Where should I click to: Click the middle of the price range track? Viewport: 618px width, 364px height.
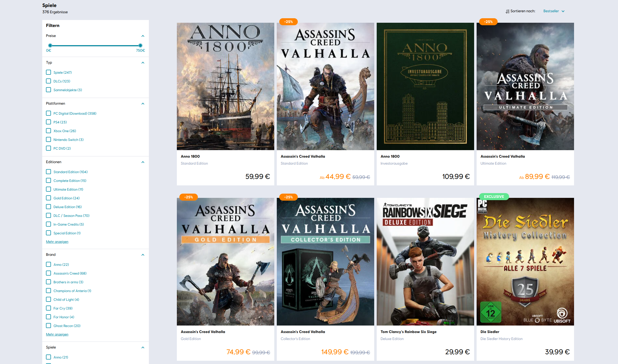(95, 45)
